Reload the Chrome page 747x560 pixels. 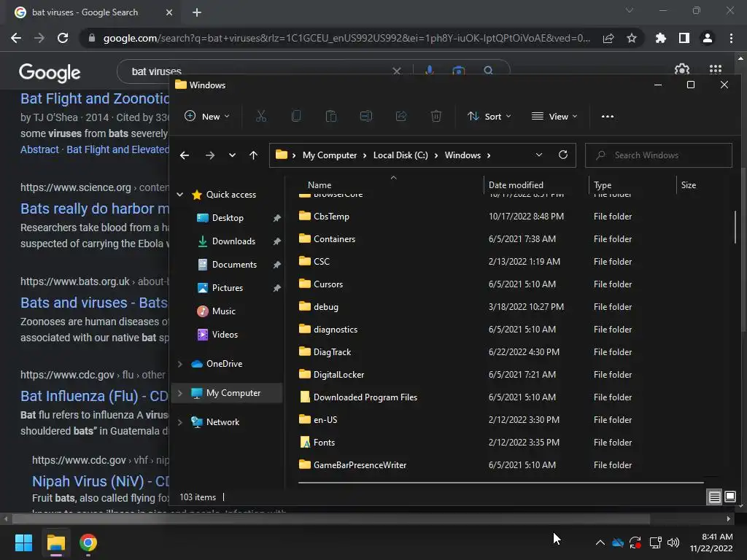[63, 38]
